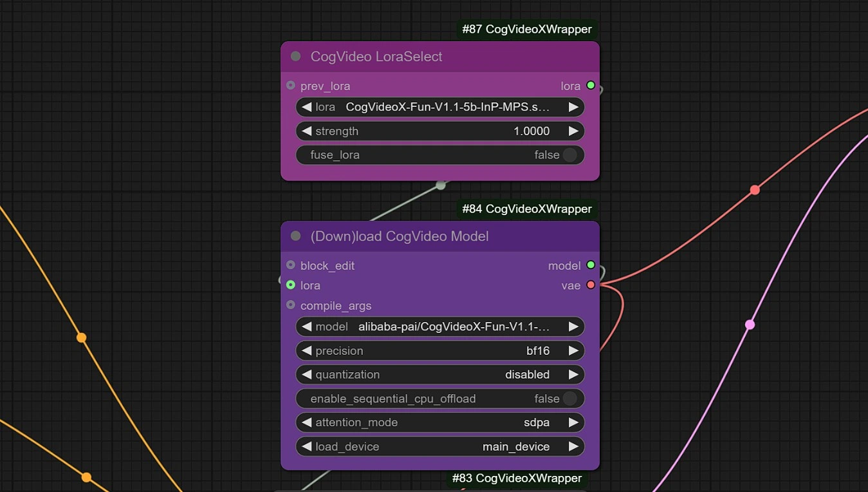Screen dimensions: 868x492
Task: Increase strength with right arrow
Action: tap(573, 131)
